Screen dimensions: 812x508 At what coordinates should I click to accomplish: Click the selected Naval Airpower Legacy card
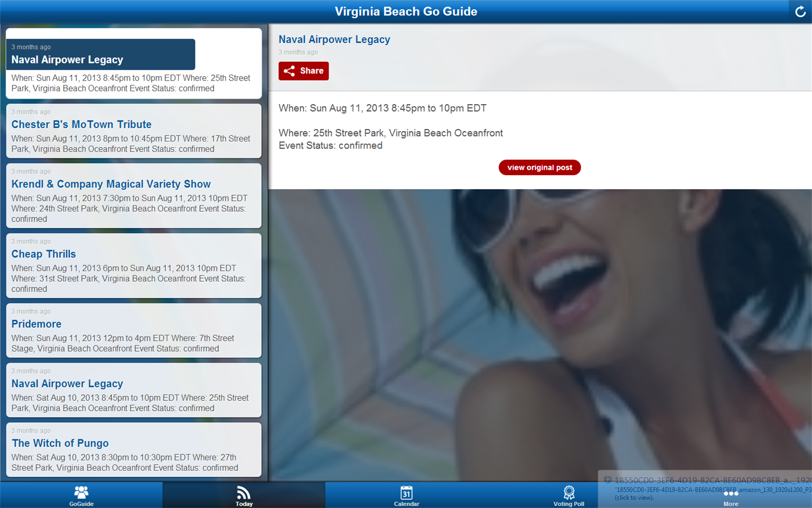coord(134,63)
